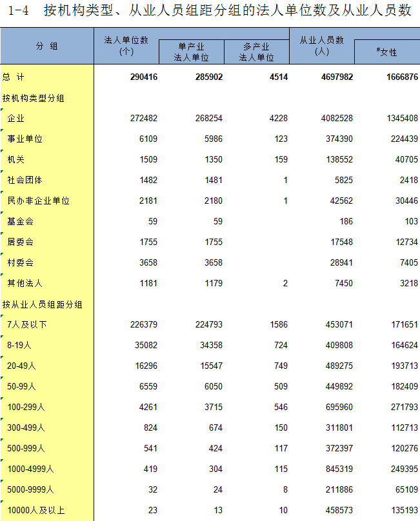
Task: Click cell value 458573
Action: (x=339, y=509)
